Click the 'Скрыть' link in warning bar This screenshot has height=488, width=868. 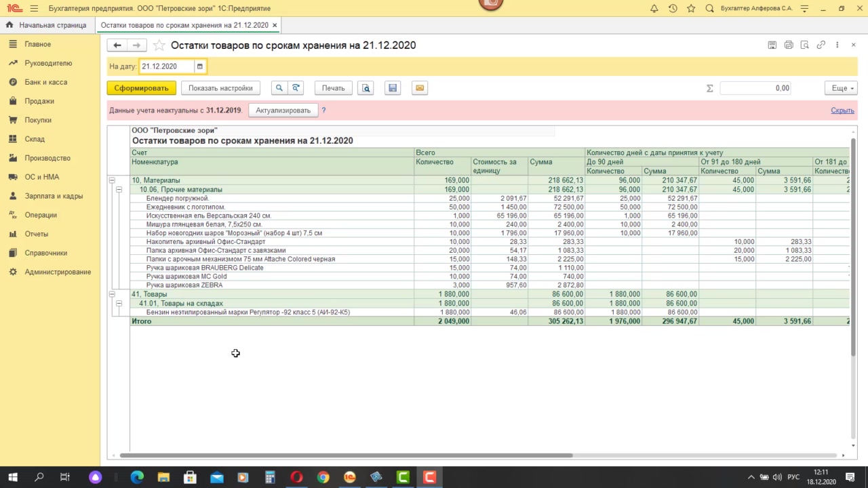tap(842, 110)
